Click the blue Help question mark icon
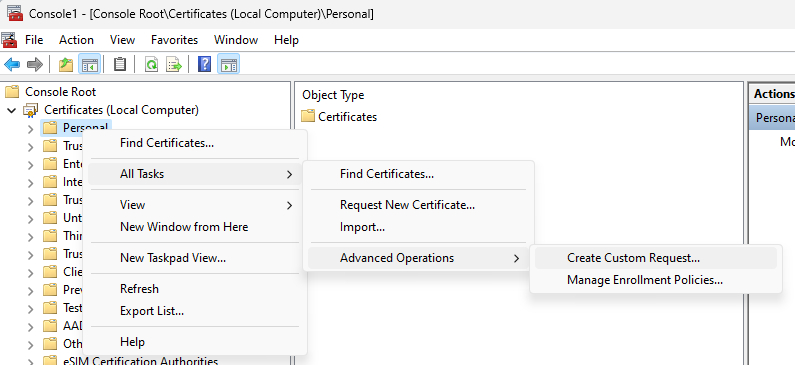Screen dimensions: 795x365 pos(204,64)
